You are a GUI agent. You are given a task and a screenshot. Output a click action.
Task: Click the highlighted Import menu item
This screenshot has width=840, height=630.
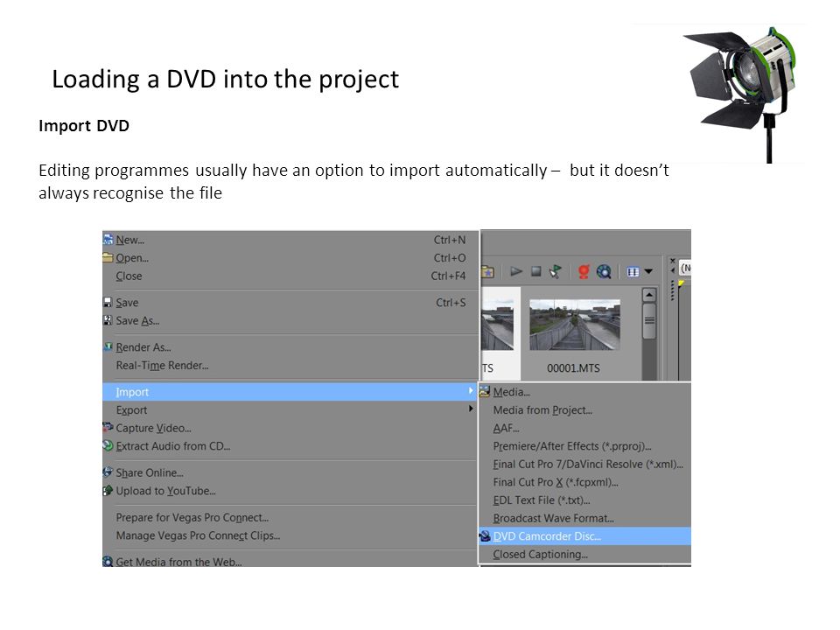(290, 392)
